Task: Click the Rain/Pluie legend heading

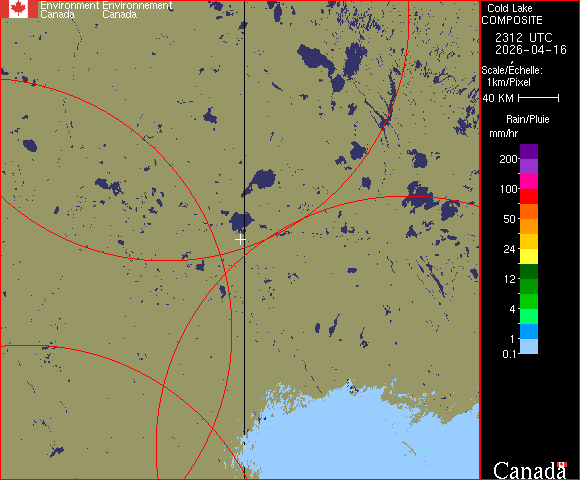Action: 527,119
